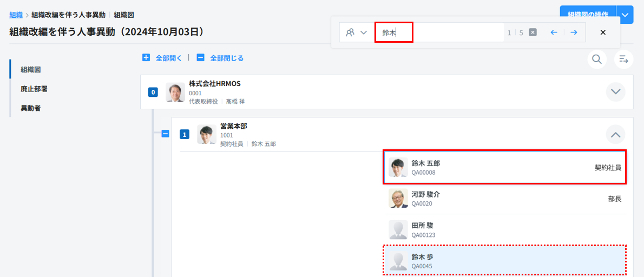The width and height of the screenshot is (644, 277).
Task: Open dropdown arrow next to 組織図の操作
Action: tap(625, 15)
